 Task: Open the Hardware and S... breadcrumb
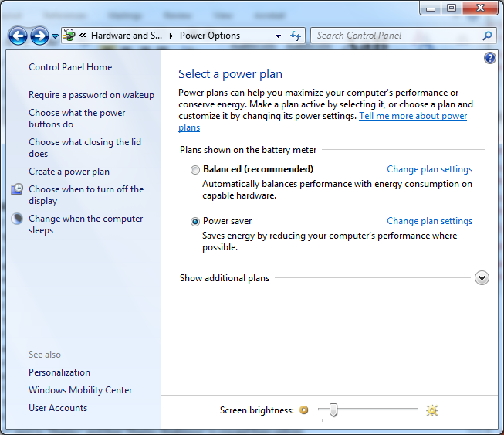pos(127,36)
